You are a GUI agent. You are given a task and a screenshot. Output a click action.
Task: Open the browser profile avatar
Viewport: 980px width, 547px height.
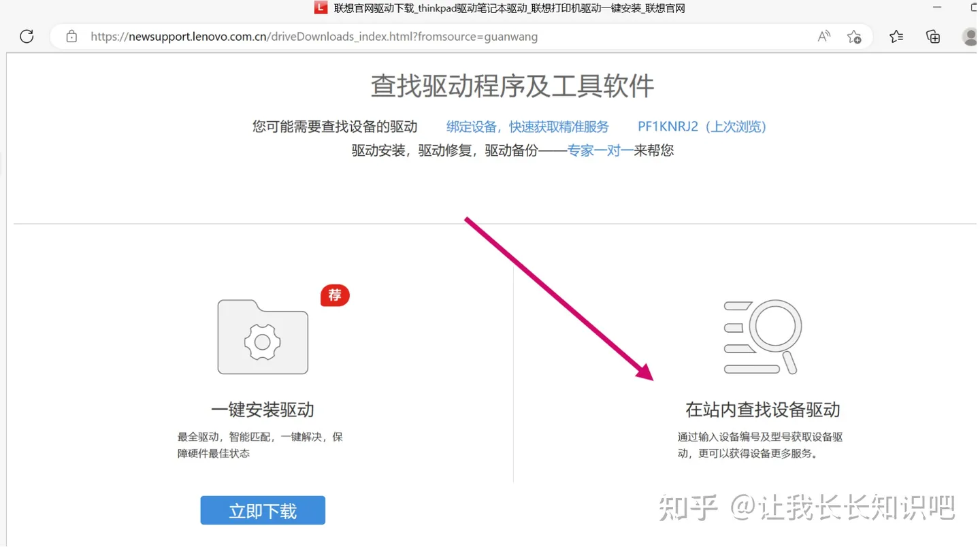point(971,37)
